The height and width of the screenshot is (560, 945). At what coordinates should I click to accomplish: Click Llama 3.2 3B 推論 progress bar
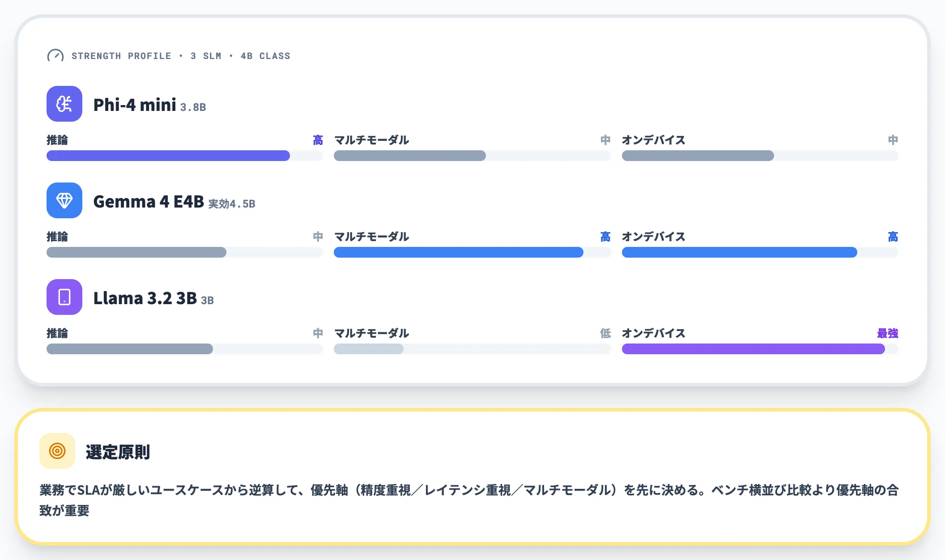click(x=185, y=349)
